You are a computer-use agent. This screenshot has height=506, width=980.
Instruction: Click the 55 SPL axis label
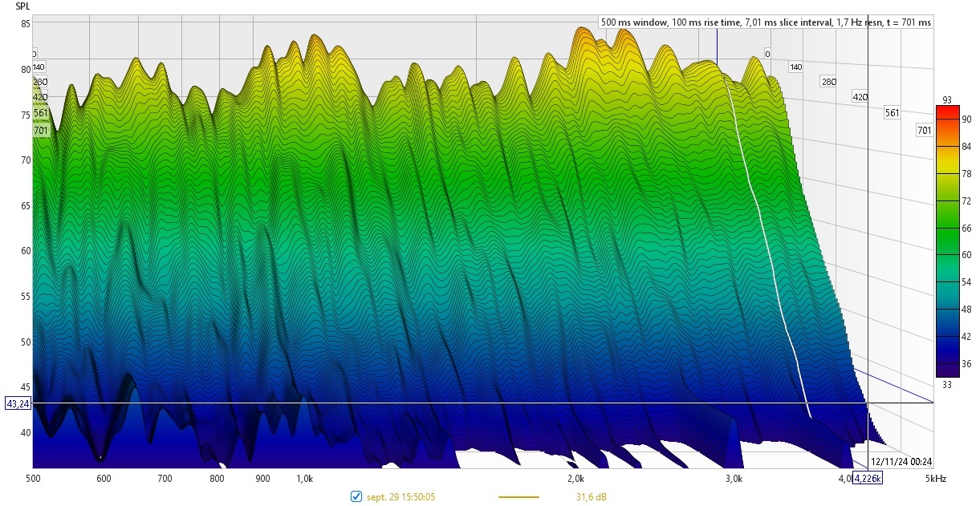(25, 297)
